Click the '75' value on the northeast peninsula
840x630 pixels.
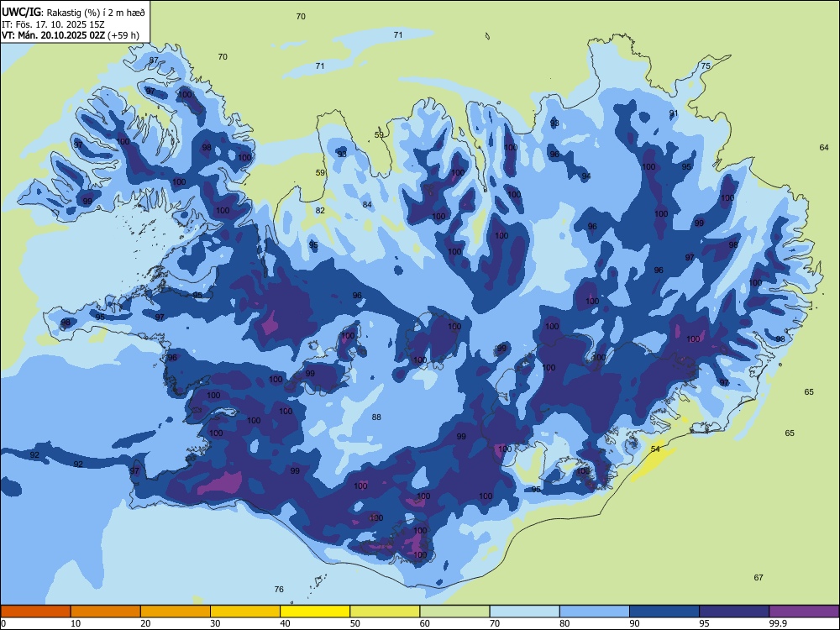(x=706, y=66)
